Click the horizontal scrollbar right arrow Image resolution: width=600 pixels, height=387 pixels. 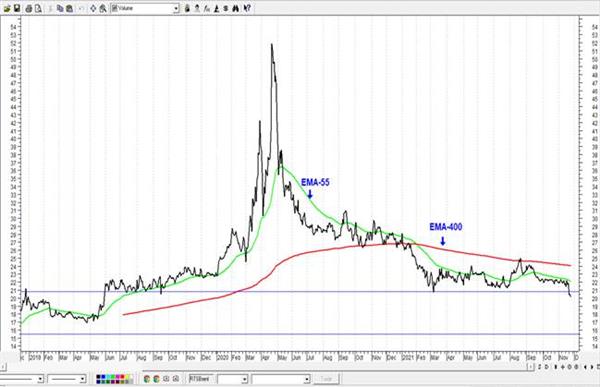pos(531,367)
